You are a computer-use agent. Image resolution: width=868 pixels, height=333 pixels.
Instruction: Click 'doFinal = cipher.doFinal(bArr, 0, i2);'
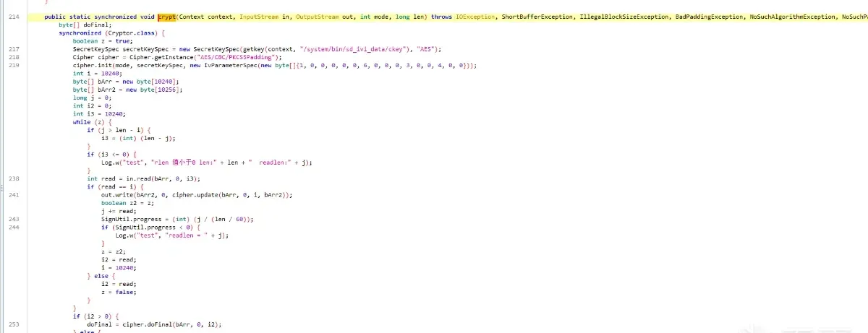[x=154, y=324]
